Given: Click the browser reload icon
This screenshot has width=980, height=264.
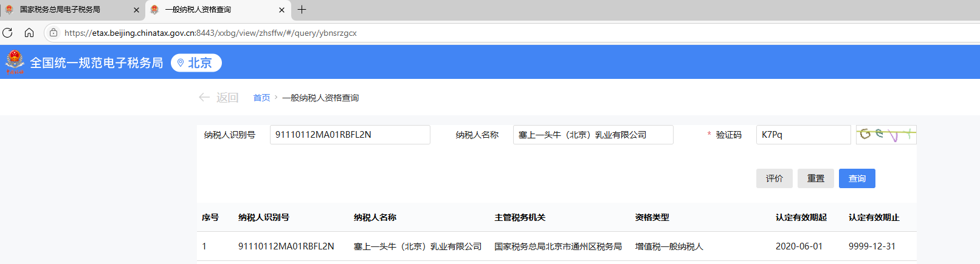Looking at the screenshot, I should click(x=8, y=33).
